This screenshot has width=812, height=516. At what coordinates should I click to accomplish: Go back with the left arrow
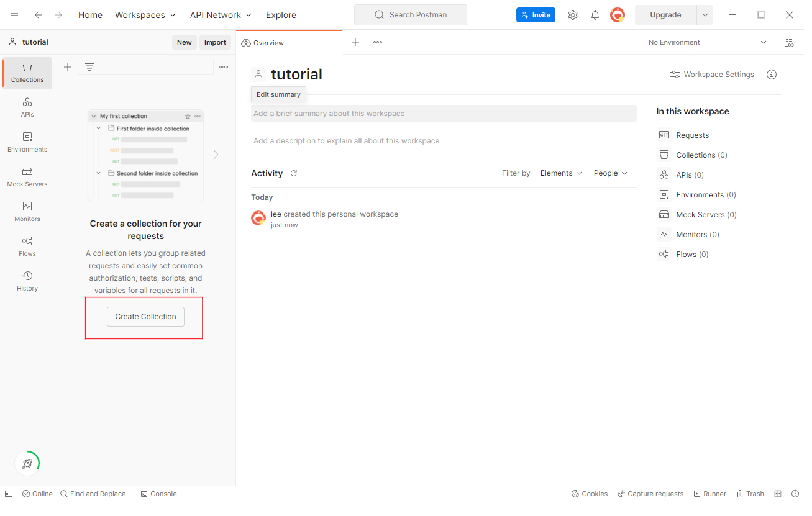tap(39, 15)
